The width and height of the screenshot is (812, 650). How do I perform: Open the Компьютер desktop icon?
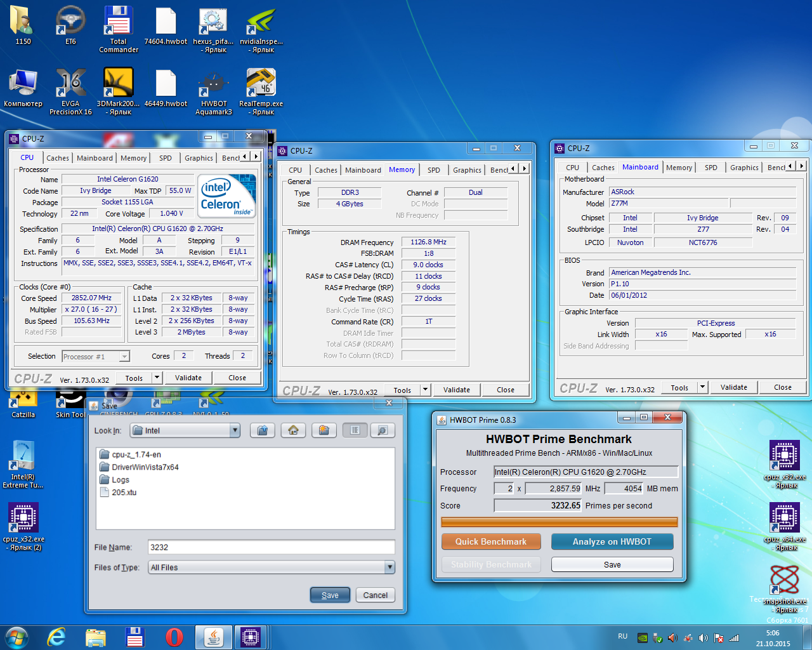click(23, 88)
